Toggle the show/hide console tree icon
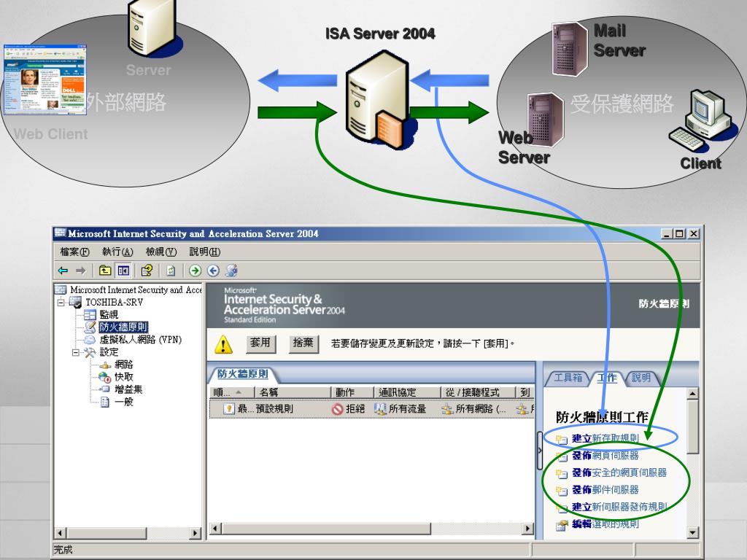 pyautogui.click(x=123, y=271)
